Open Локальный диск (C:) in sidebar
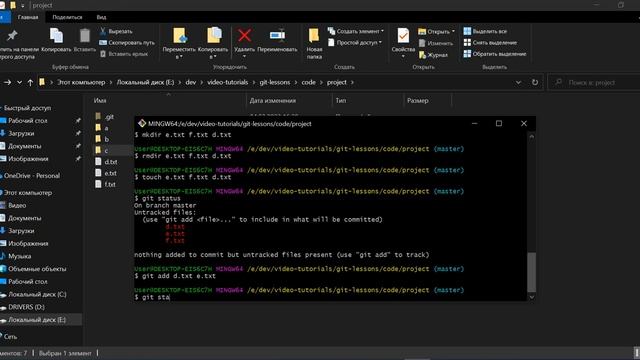 click(x=37, y=294)
